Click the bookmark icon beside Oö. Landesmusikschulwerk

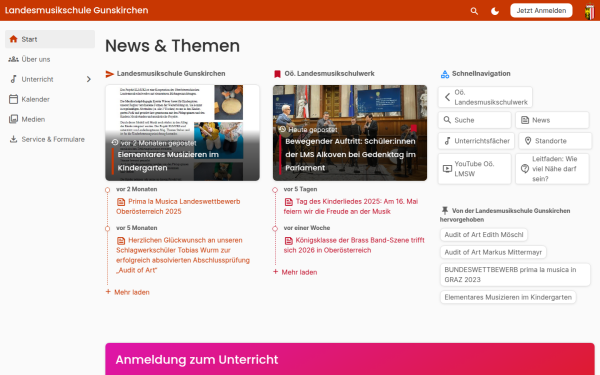tap(277, 74)
